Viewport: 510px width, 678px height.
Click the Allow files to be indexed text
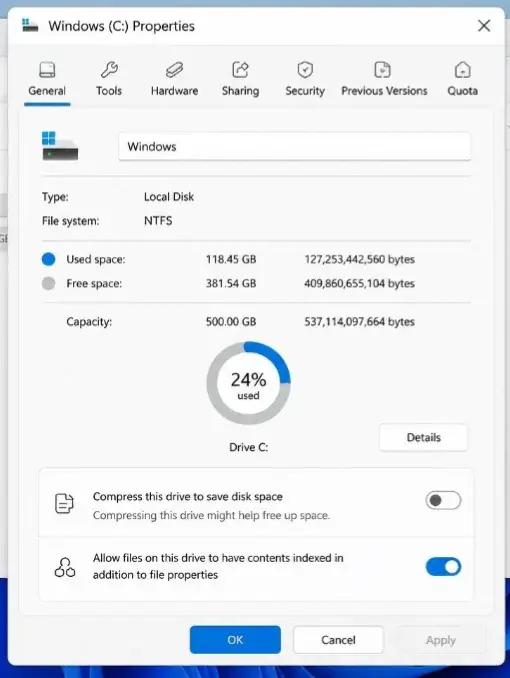click(218, 566)
